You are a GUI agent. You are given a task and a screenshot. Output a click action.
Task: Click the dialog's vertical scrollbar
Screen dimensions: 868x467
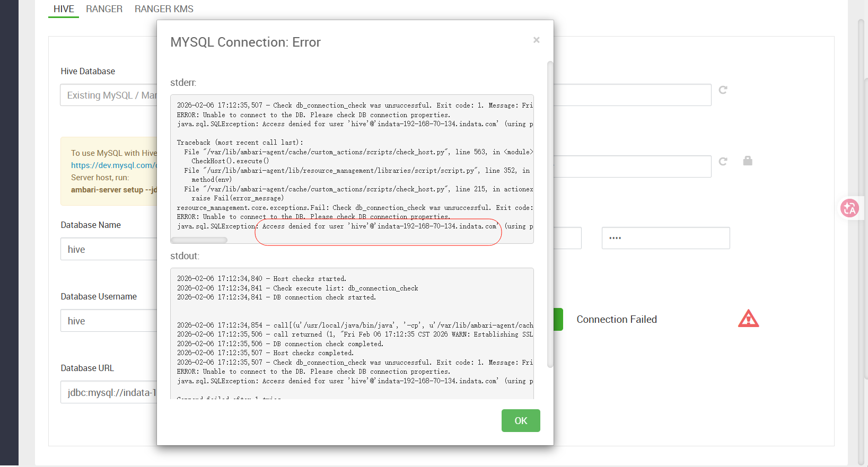tap(550, 212)
